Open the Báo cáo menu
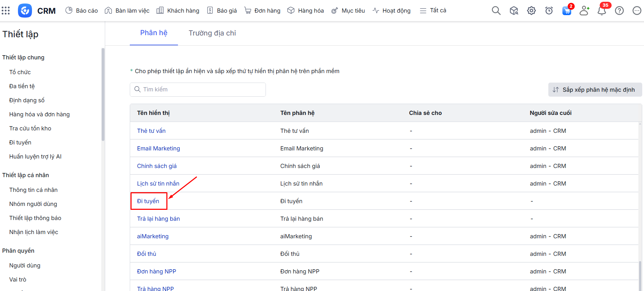This screenshot has height=291, width=644. (82, 11)
